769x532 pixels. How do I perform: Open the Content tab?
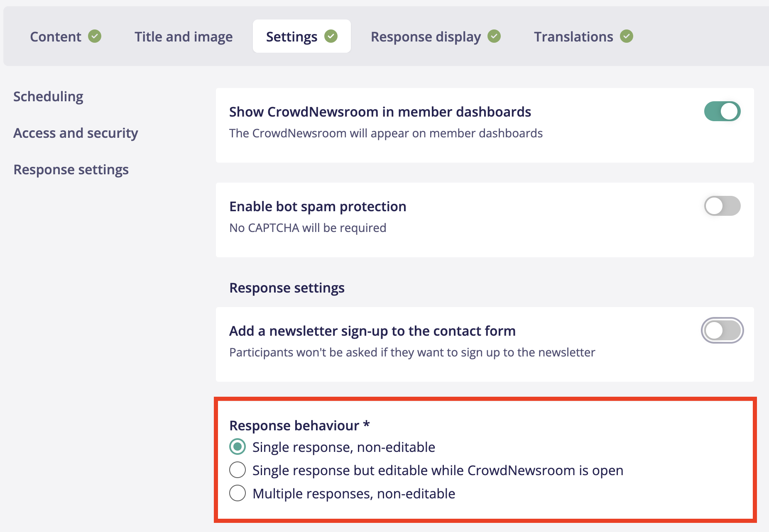[56, 37]
